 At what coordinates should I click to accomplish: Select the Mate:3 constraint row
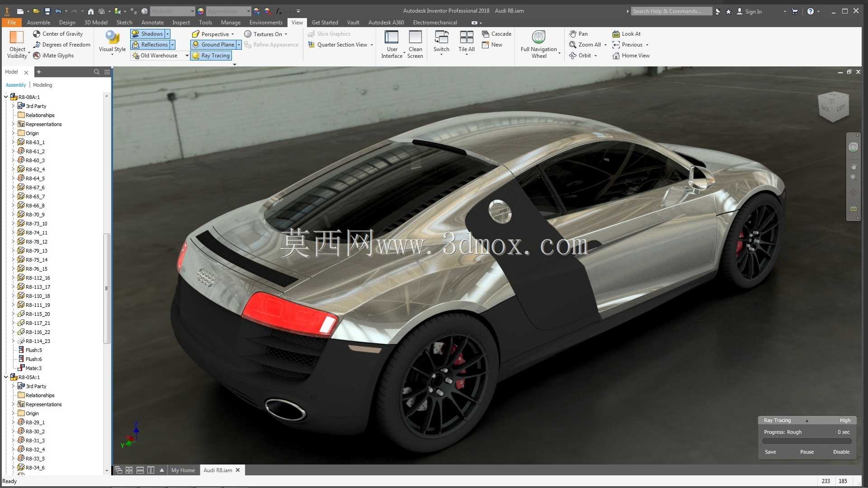pyautogui.click(x=33, y=368)
